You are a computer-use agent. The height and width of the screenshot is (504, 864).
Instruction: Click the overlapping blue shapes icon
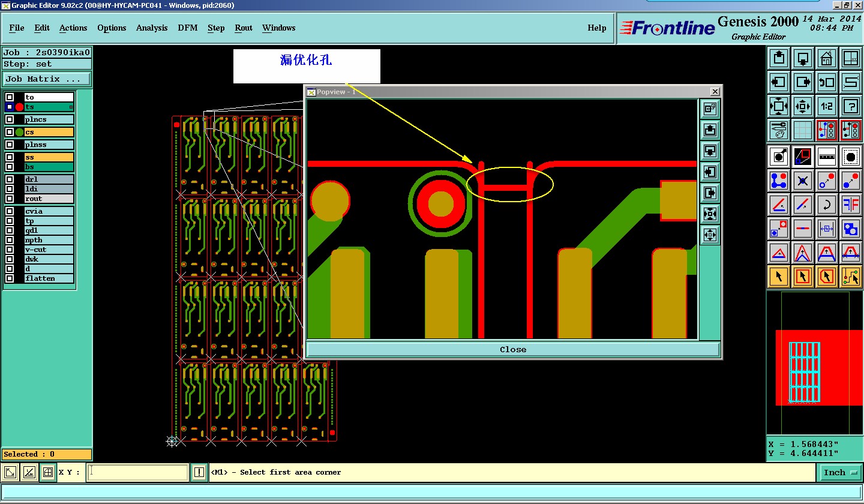(850, 229)
